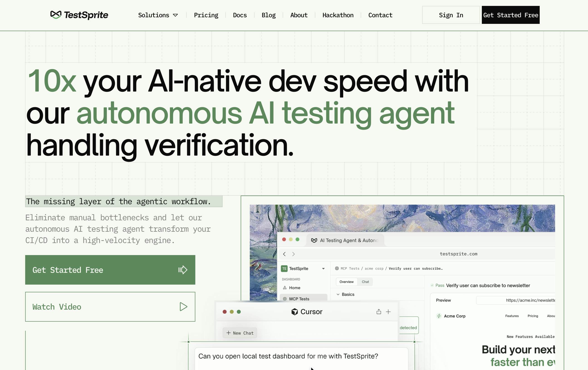Click the browser back arrow in preview window
Screen dimensions: 588x370
(x=284, y=254)
